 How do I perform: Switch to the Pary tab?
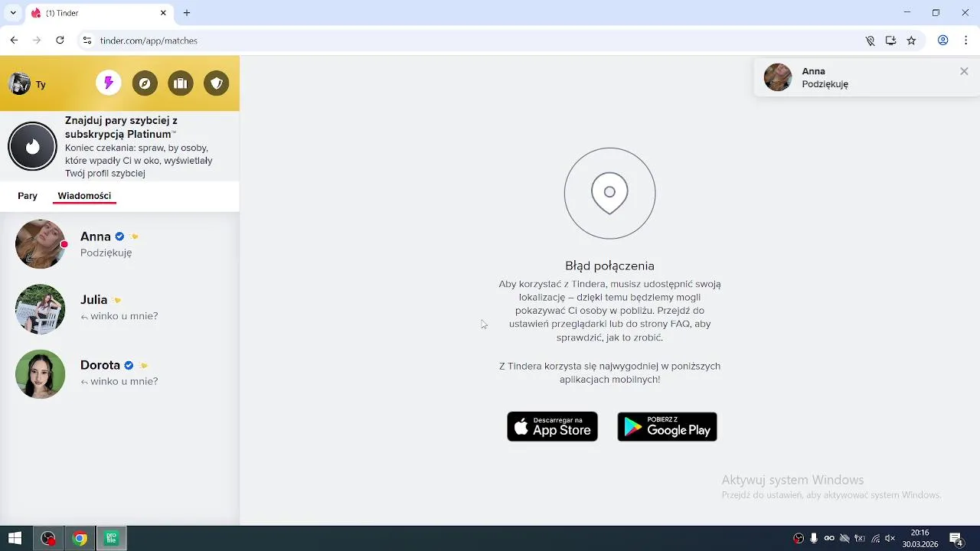[x=28, y=196]
